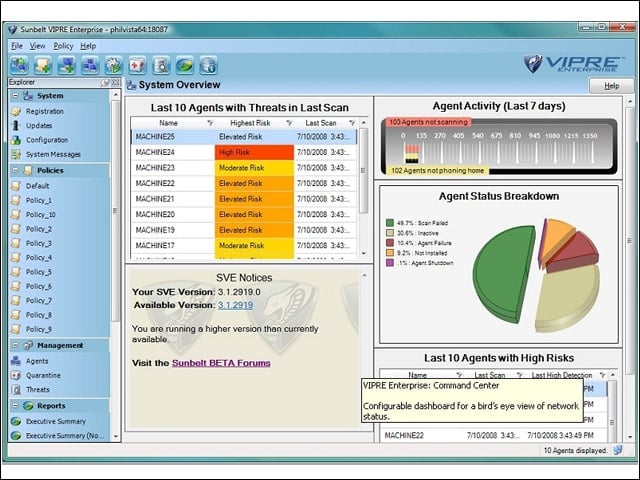The image size is (640, 480).
Task: Open Quarantine under Management
Action: (x=43, y=376)
